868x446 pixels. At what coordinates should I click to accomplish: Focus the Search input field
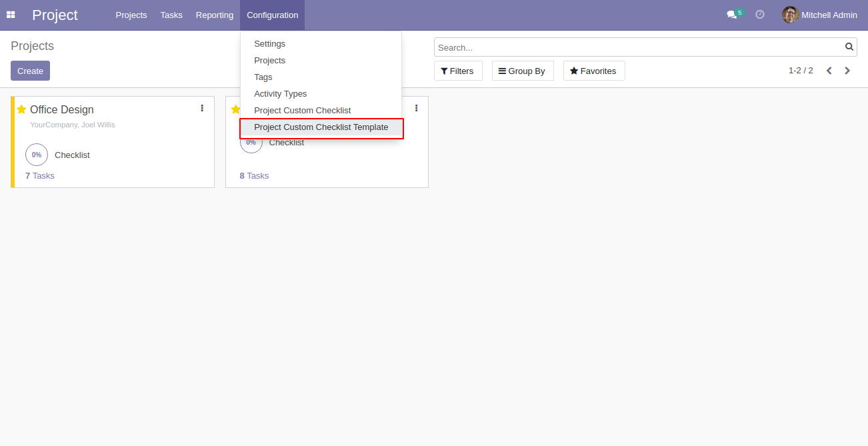click(x=640, y=47)
